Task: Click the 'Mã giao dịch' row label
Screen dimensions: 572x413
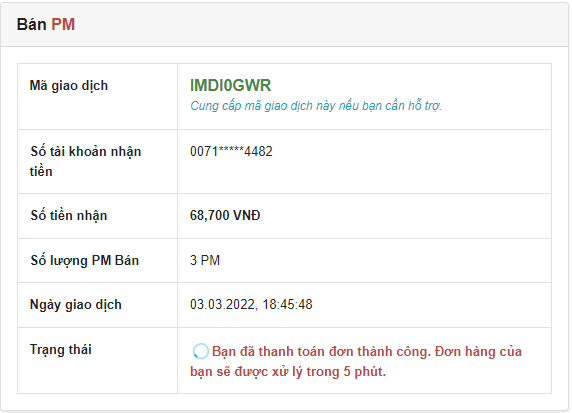Action: (69, 86)
